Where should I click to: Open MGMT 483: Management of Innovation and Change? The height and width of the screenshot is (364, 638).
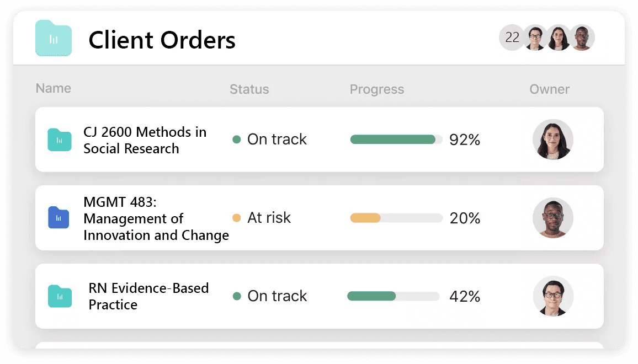(155, 218)
